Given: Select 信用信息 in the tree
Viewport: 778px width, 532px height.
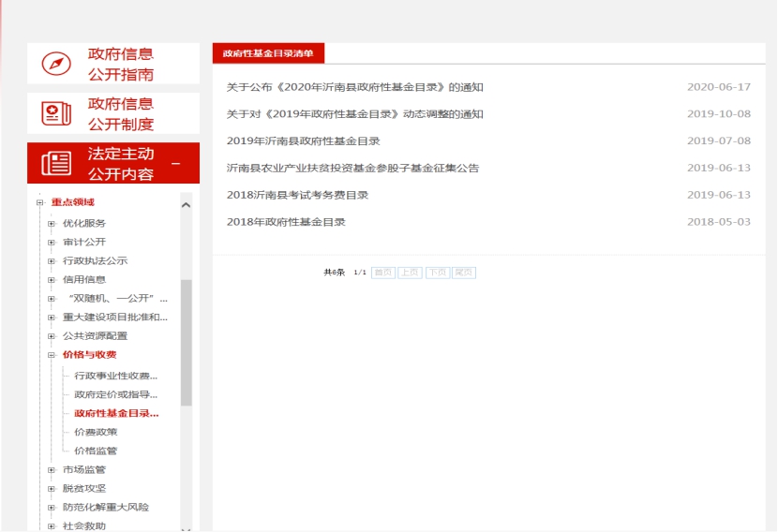Looking at the screenshot, I should [84, 280].
